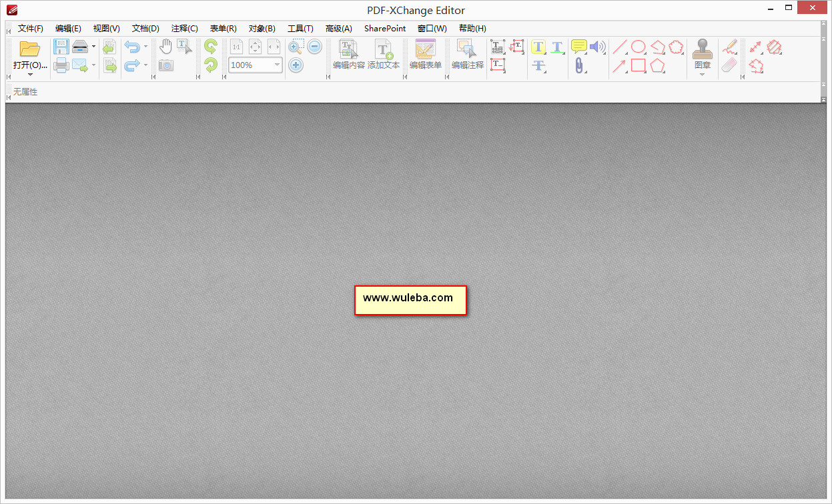Select the Polygon Line tool
The height and width of the screenshot is (504, 832).
point(658,47)
